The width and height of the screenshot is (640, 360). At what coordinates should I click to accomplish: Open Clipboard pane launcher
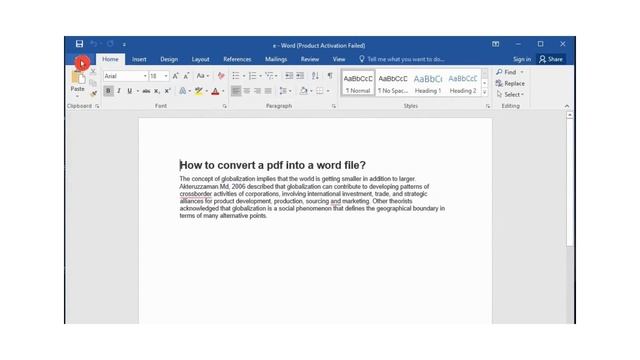(x=97, y=106)
